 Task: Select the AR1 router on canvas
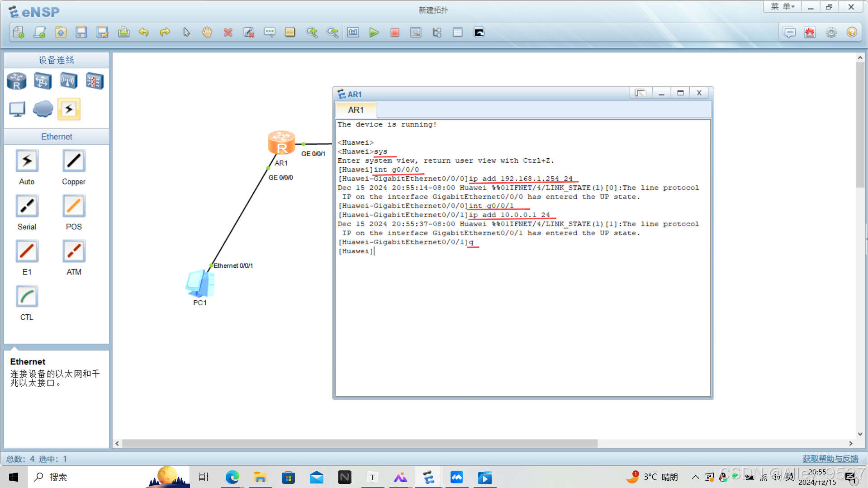(281, 143)
